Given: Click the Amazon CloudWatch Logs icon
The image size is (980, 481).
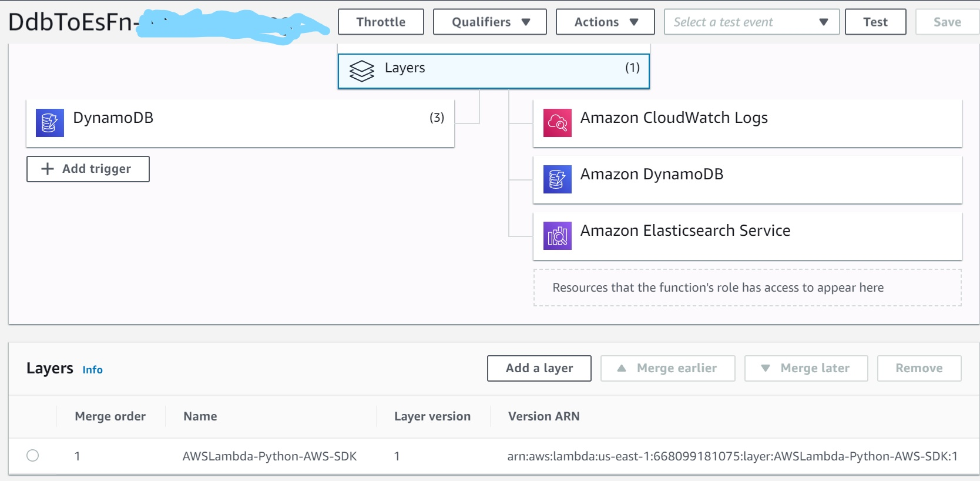Looking at the screenshot, I should tap(558, 122).
